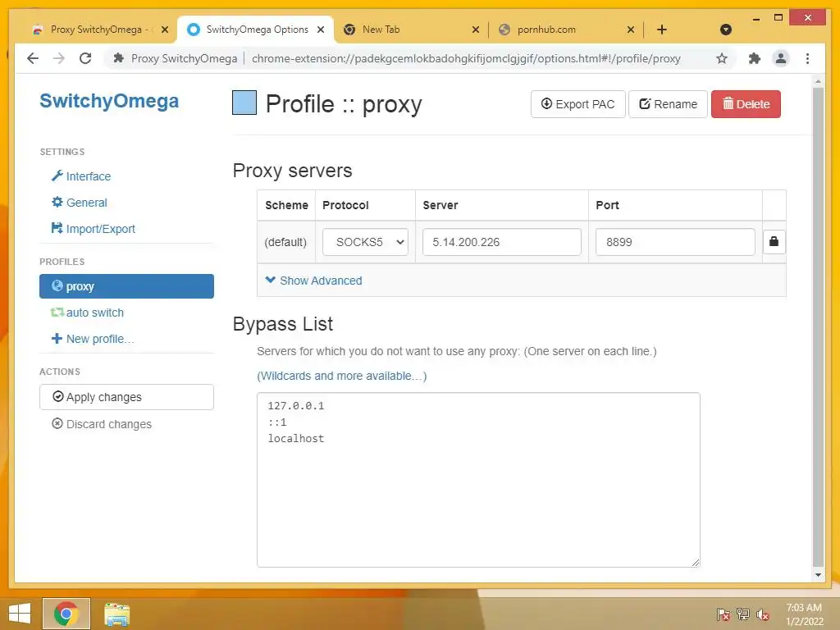Open the Chrome three-dot menu
840x630 pixels.
pos(807,58)
